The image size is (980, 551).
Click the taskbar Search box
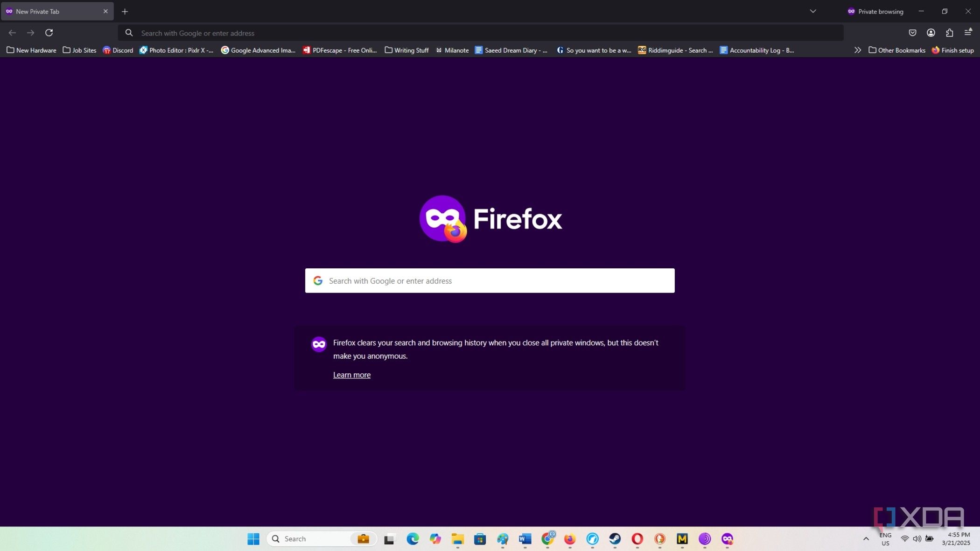tap(322, 539)
